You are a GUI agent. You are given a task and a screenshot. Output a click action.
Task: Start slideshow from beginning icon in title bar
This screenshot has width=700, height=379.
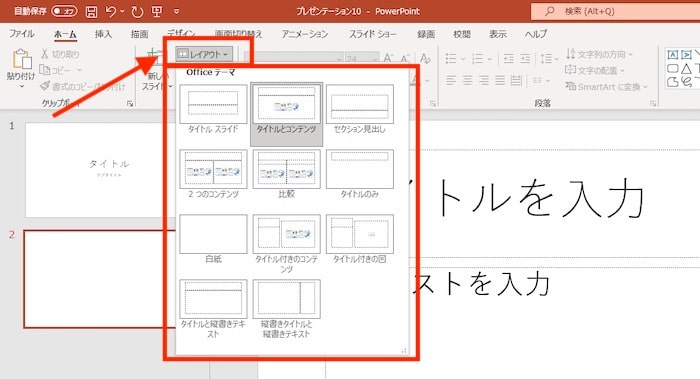click(157, 11)
